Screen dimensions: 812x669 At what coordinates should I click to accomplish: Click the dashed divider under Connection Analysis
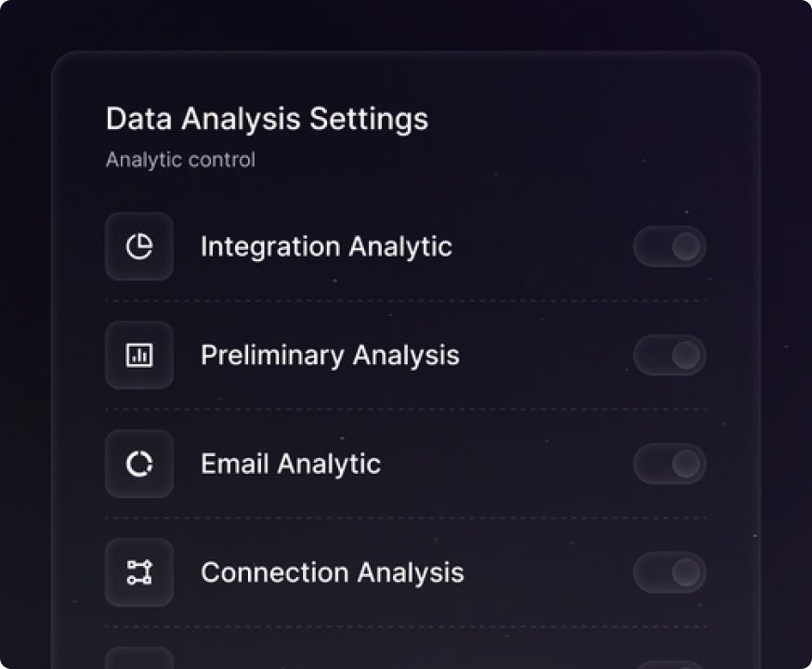[405, 626]
